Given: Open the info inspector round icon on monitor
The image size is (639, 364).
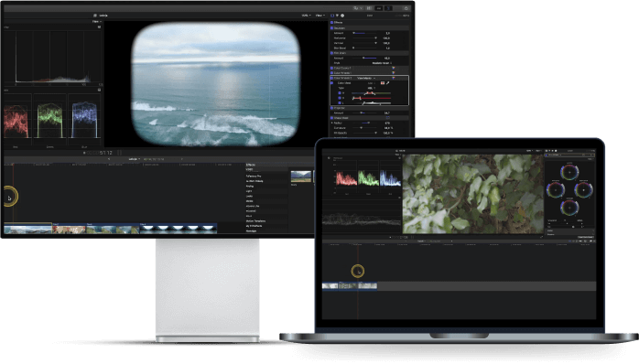Looking at the screenshot, I should (x=342, y=16).
